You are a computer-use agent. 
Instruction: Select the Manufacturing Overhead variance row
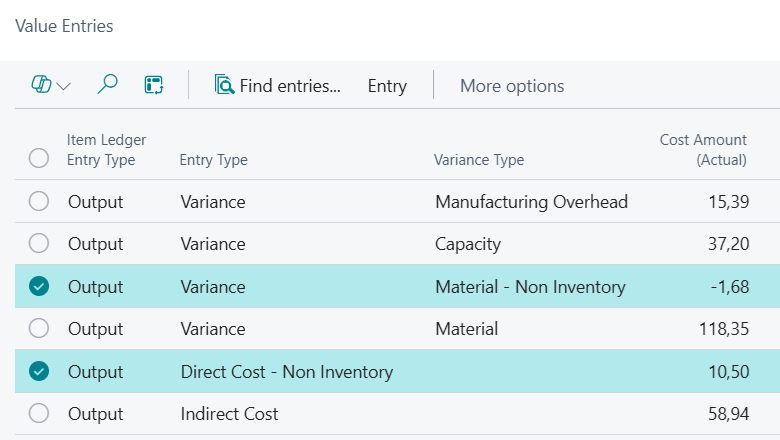[39, 202]
